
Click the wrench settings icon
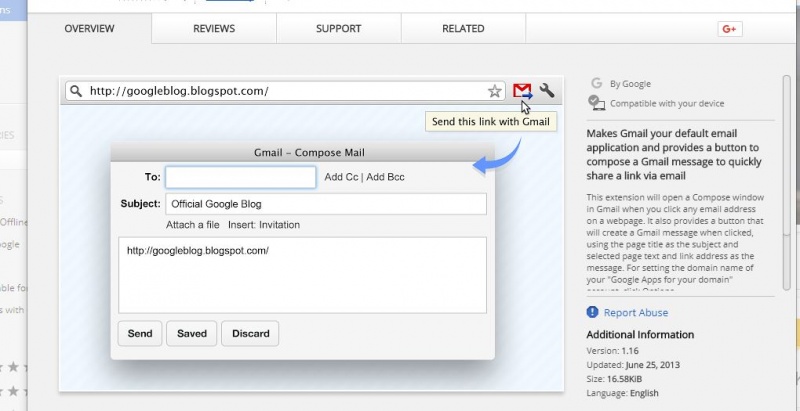pyautogui.click(x=546, y=90)
